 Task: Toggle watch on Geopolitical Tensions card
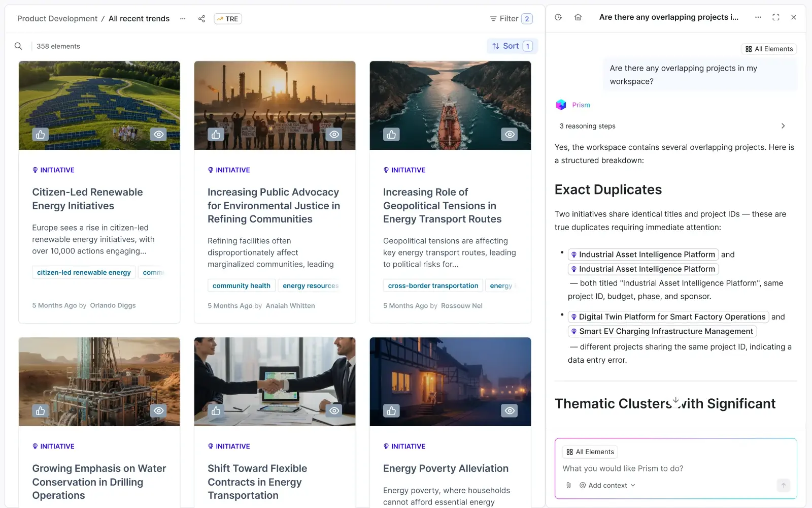[x=510, y=134]
